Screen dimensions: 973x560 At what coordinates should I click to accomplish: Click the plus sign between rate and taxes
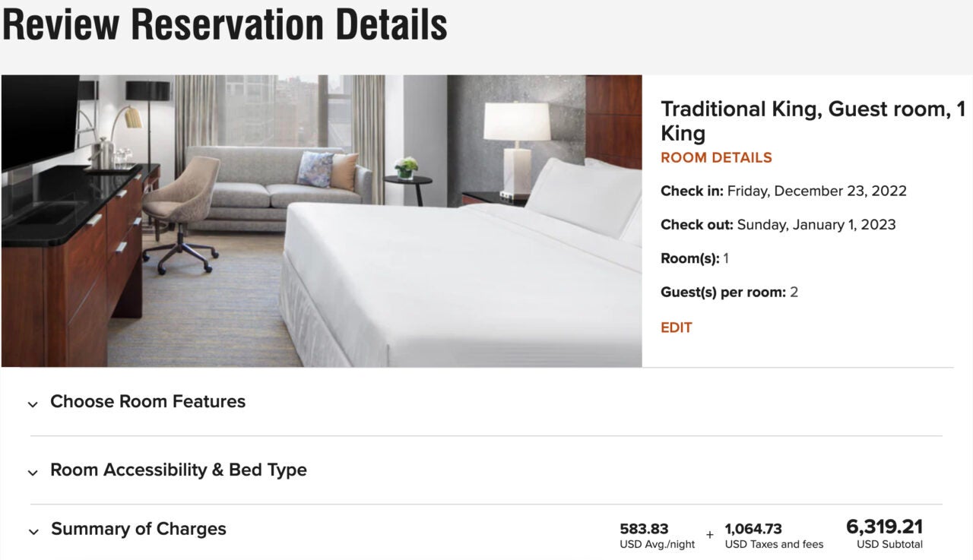tap(709, 535)
